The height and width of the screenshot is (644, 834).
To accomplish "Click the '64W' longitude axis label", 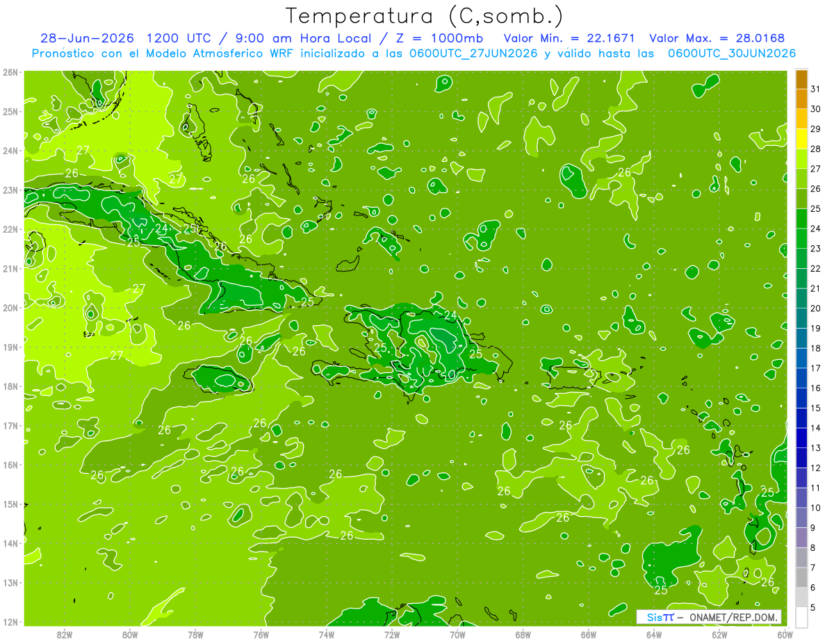I will point(654,634).
